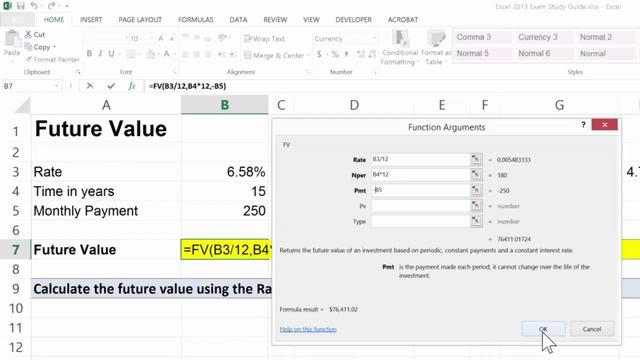This screenshot has width=640, height=360.
Task: Toggle Center alignment in Alignment group
Action: pos(196,54)
